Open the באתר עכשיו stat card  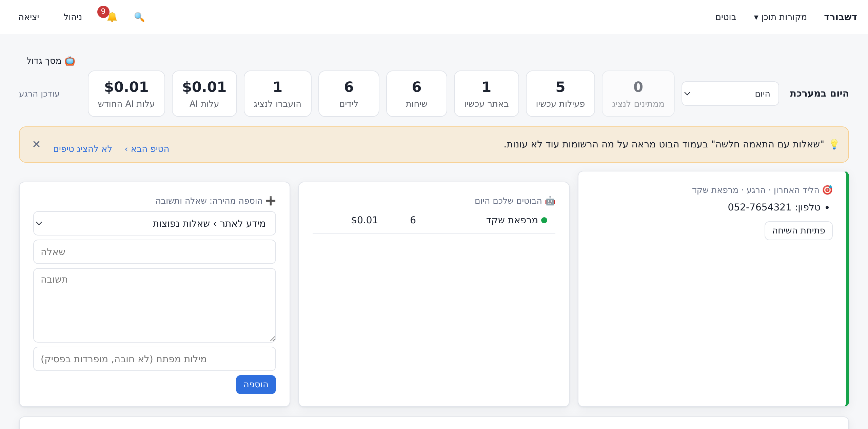click(487, 94)
